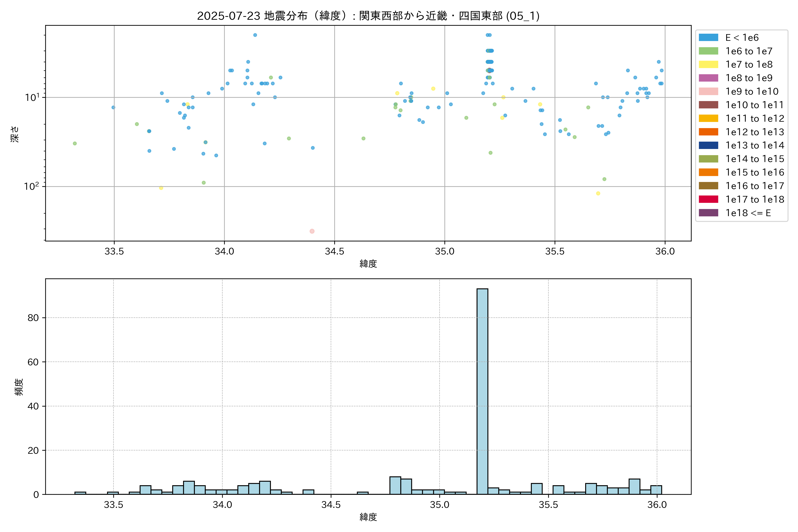Image resolution: width=798 pixels, height=532 pixels.
Task: Click the pink '1e9 to 1e10' legend swatch
Action: tap(708, 92)
